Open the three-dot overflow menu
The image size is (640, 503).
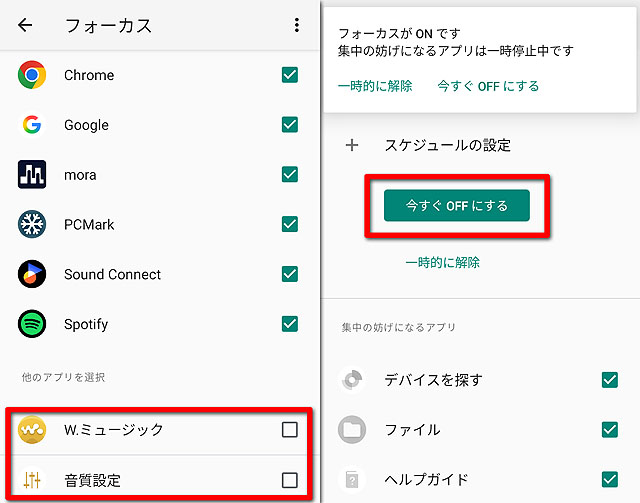(297, 26)
